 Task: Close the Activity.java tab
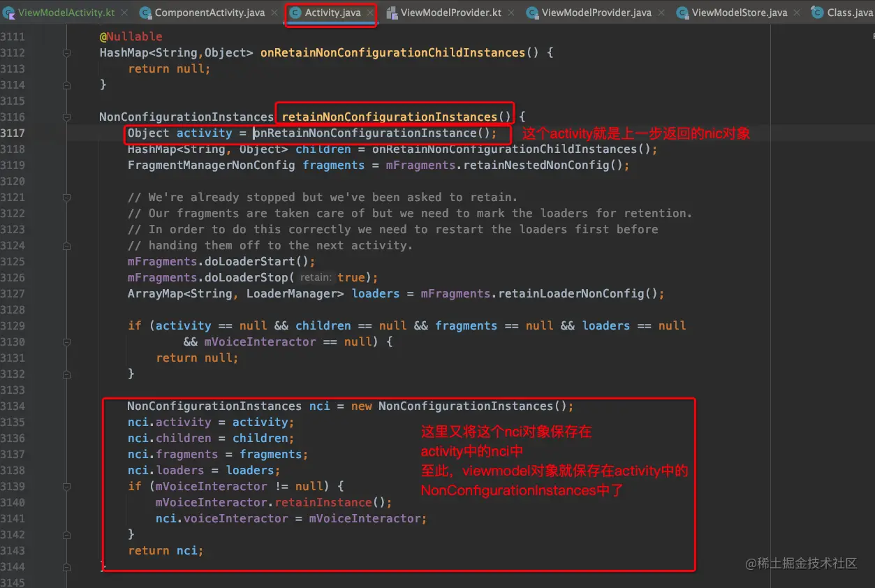point(370,13)
